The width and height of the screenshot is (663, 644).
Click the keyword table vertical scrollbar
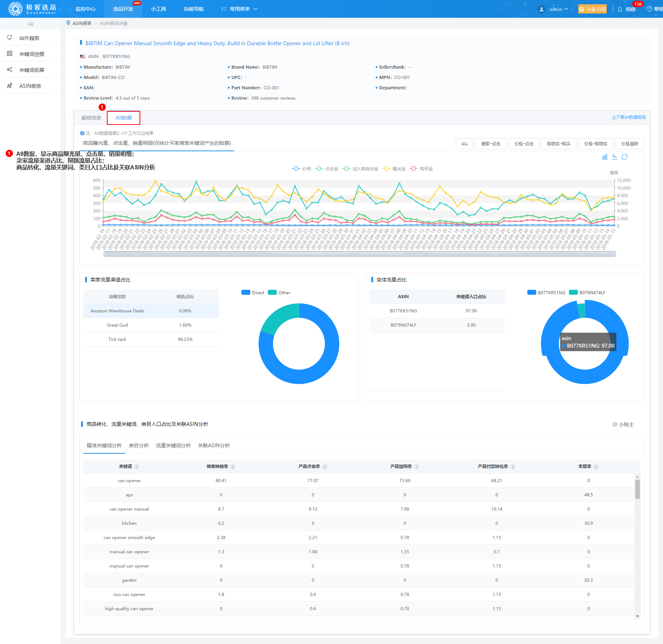(637, 489)
